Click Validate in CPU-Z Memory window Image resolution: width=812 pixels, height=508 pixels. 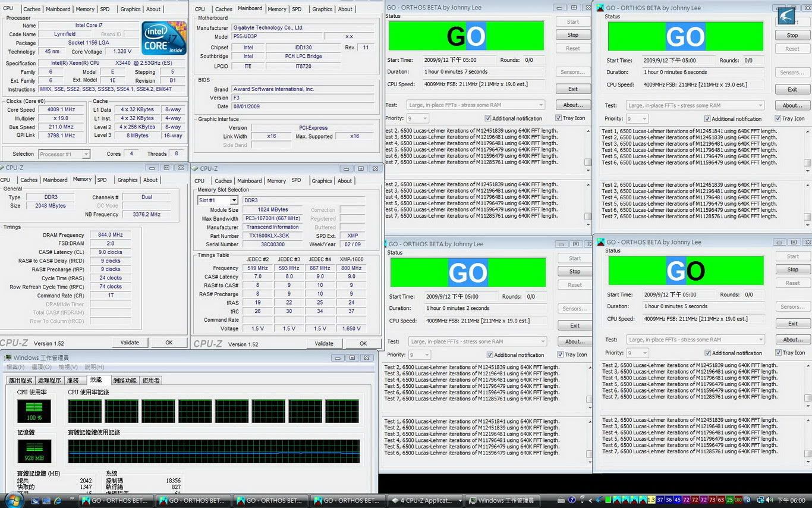coord(130,343)
